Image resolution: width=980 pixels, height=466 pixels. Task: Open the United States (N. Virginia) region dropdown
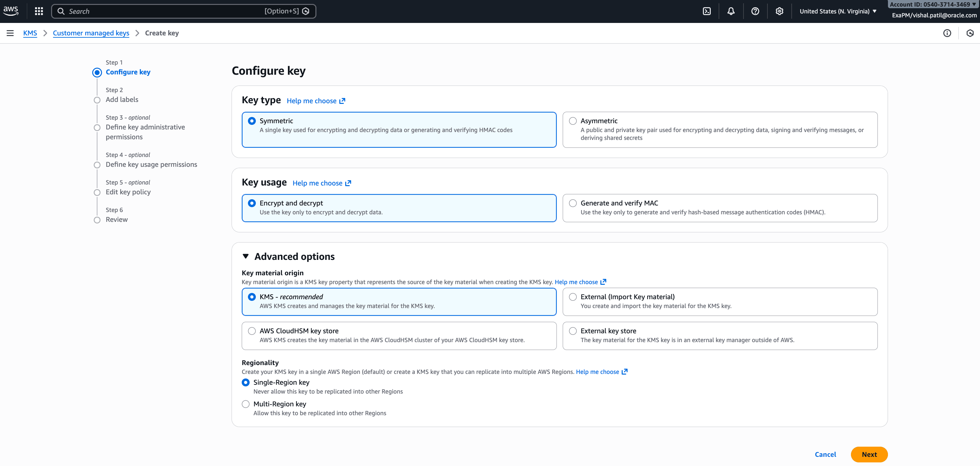[838, 11]
